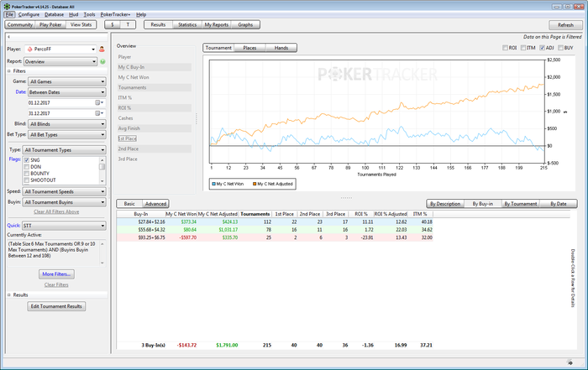Viewport: 588px width, 370px height.
Task: Toggle My C Net Won legend swatch
Action: point(213,184)
